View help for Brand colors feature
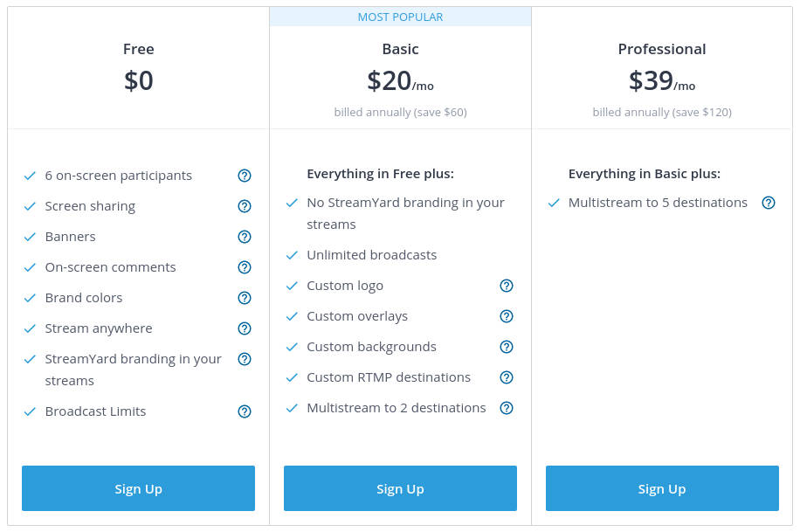Screen dimensions: 800x532 [245, 298]
